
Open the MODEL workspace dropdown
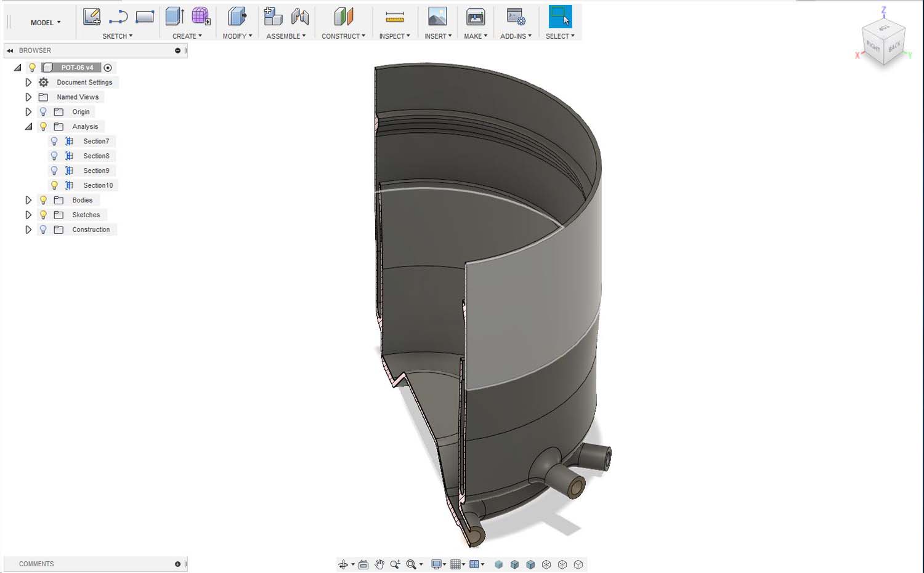click(x=46, y=23)
